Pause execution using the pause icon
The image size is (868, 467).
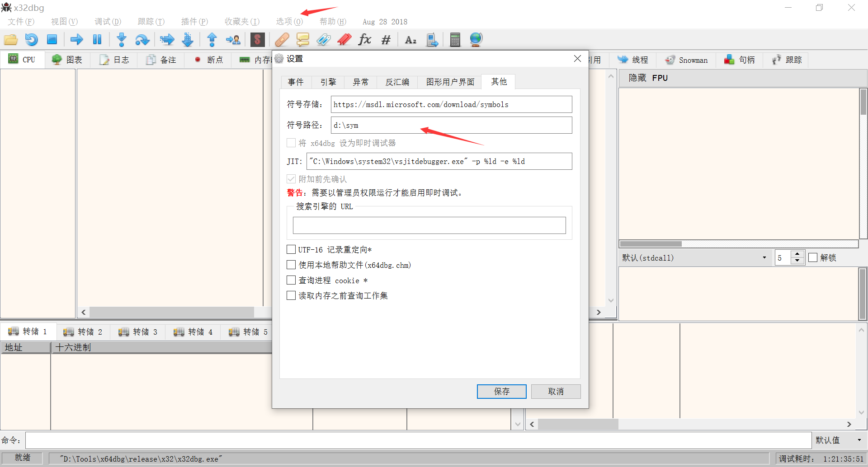tap(97, 40)
